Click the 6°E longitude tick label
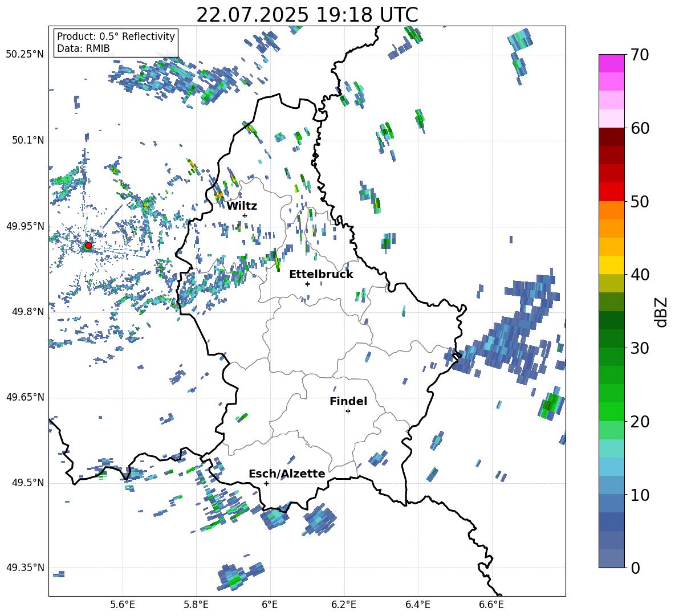This screenshot has height=616, width=675. coord(270,605)
